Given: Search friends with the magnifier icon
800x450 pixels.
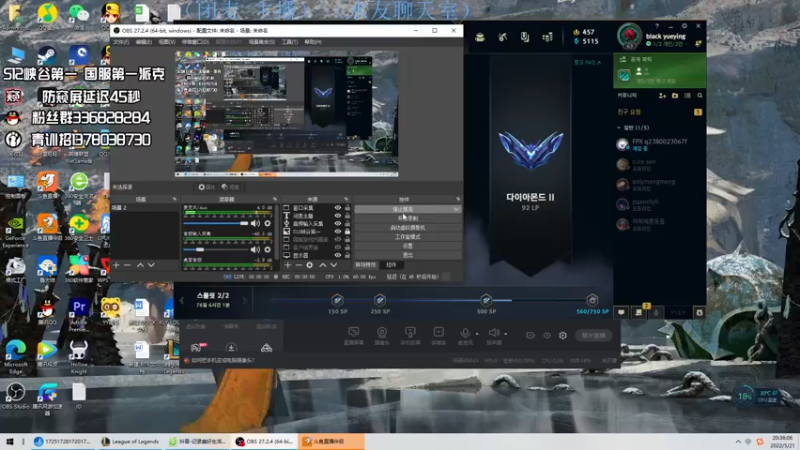Looking at the screenshot, I should click(700, 95).
